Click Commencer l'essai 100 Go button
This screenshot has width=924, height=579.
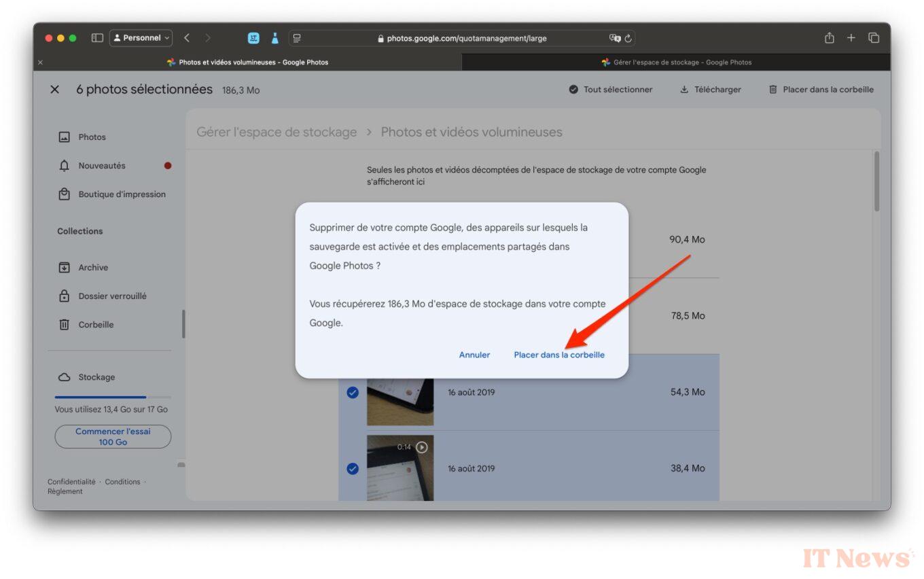[x=113, y=436]
